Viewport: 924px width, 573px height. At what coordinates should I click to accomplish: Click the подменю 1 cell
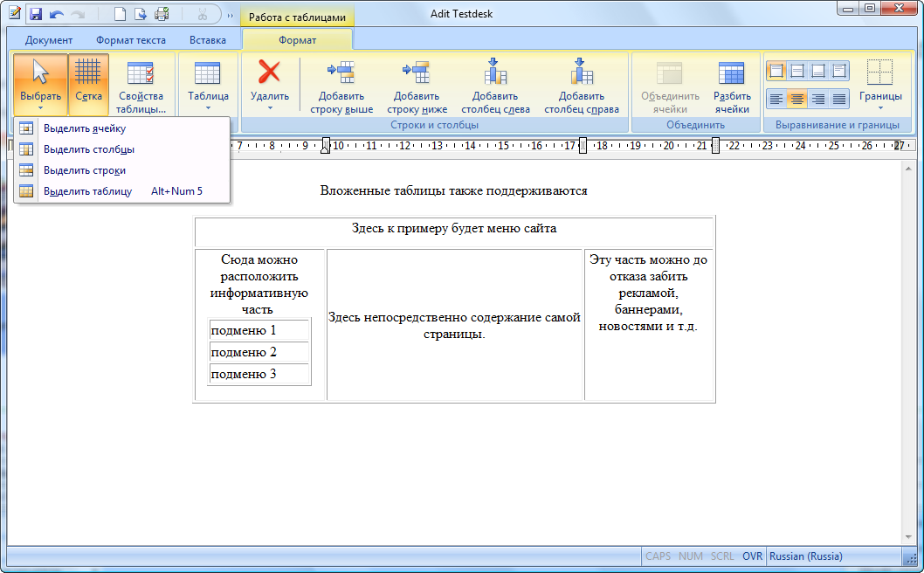click(x=259, y=330)
